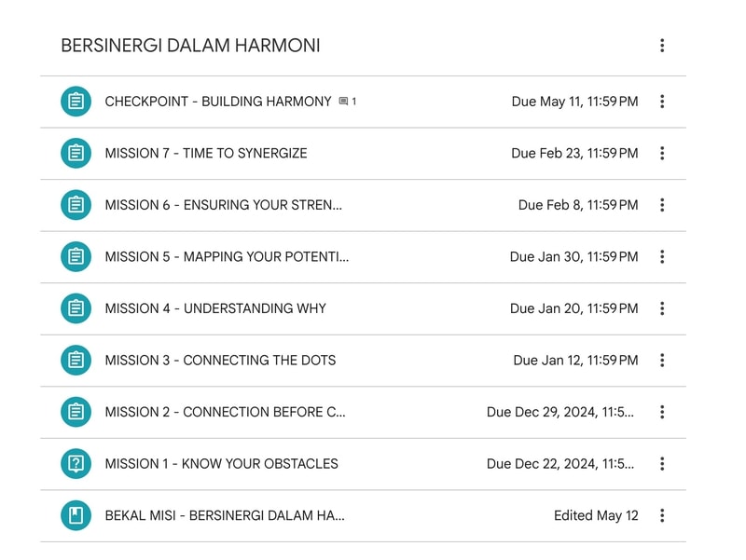Click the comment icon beside CHECKPOINT title
746x560 pixels.
coord(343,102)
